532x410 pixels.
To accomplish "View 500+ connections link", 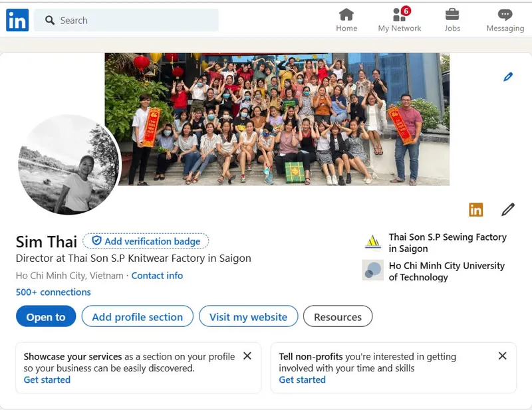I will tap(53, 292).
